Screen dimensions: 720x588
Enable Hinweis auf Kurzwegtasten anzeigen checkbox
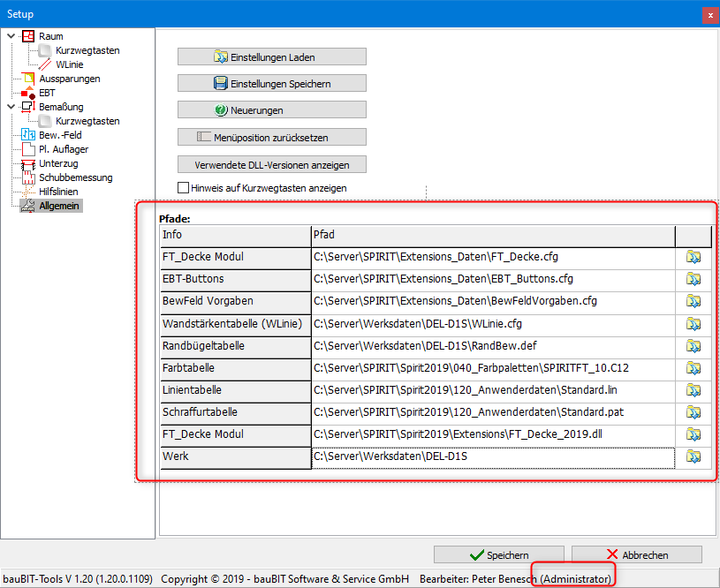click(x=183, y=188)
